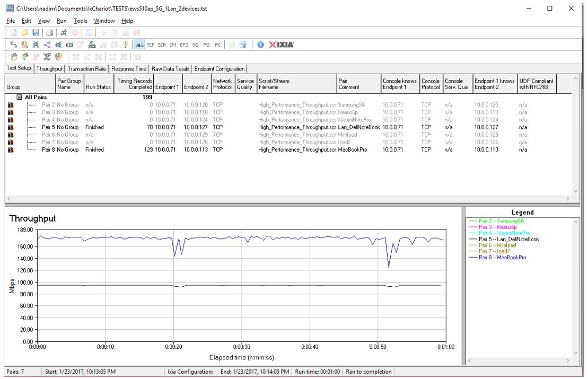Viewport: 588px width, 379px height.
Task: Click the UDP Compliant with RFC768 header
Action: 537,84
